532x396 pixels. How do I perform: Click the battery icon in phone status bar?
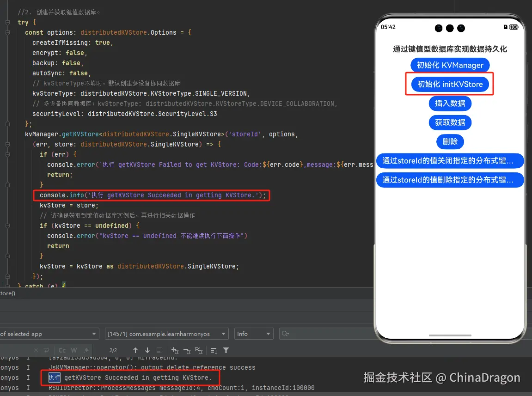pyautogui.click(x=514, y=27)
